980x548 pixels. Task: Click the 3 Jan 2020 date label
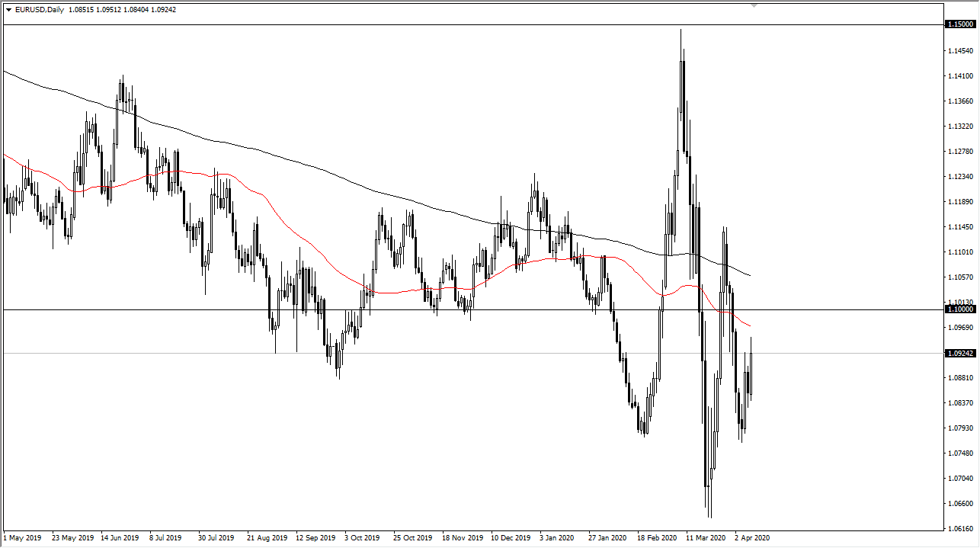558,538
